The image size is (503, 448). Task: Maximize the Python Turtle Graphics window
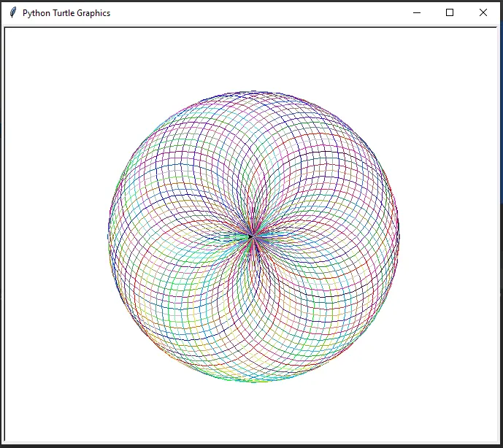[450, 12]
